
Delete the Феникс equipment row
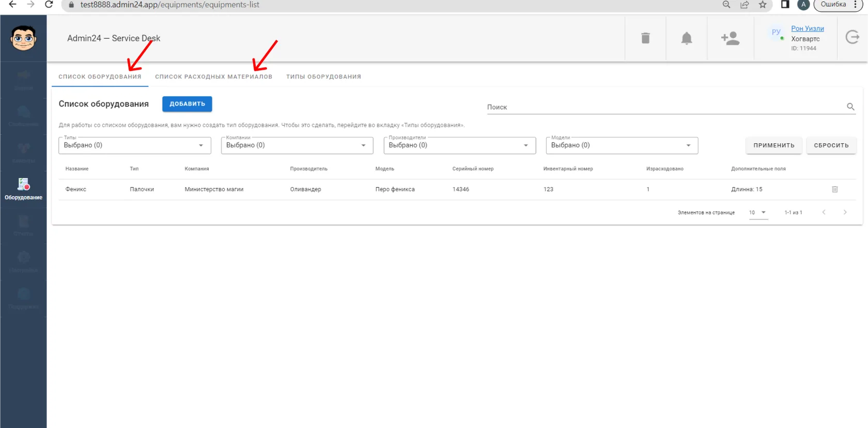pos(835,189)
